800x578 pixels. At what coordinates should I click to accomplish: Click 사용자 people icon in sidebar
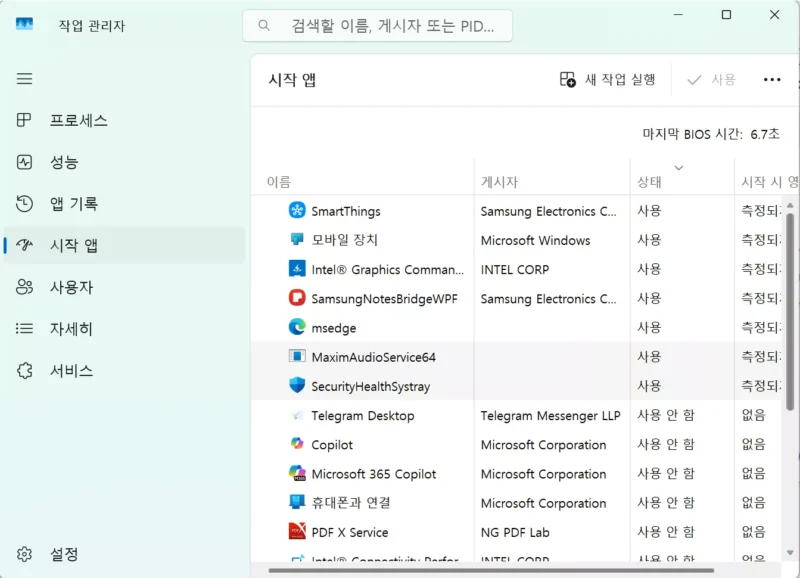[24, 287]
